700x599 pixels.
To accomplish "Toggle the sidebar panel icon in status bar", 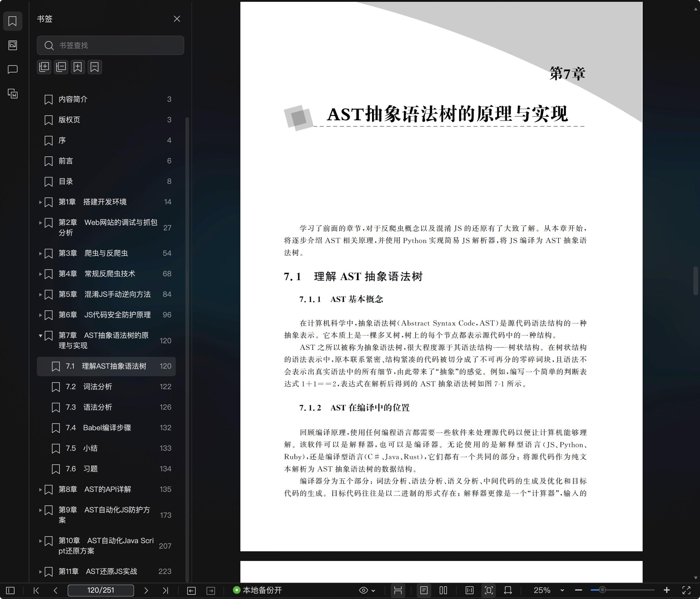I will click(x=11, y=590).
